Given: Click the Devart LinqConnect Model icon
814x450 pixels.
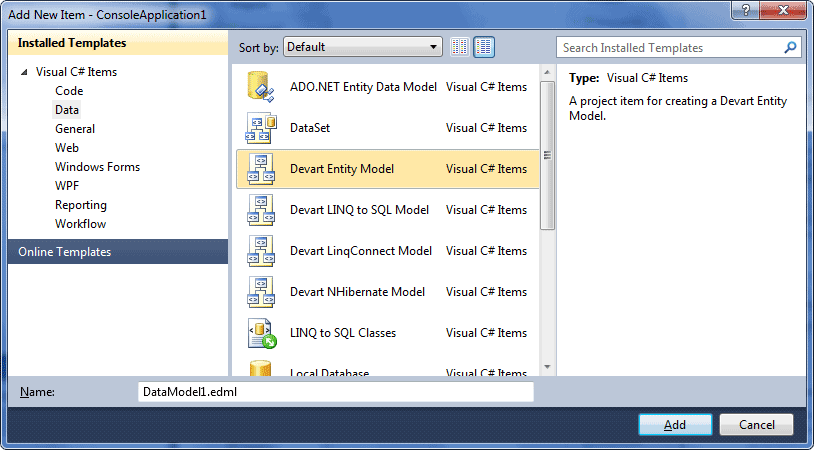Looking at the screenshot, I should click(261, 251).
